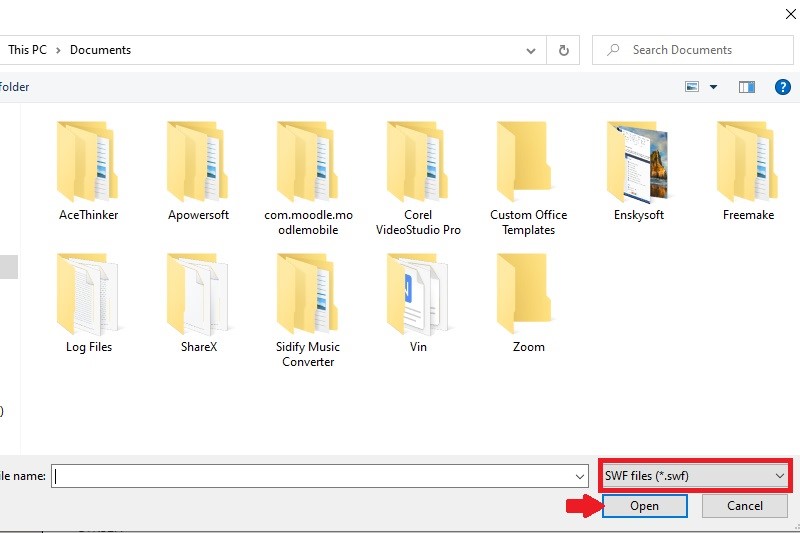Select the Log Files folder icon
Viewport: 800px width, 533px height.
click(x=87, y=294)
